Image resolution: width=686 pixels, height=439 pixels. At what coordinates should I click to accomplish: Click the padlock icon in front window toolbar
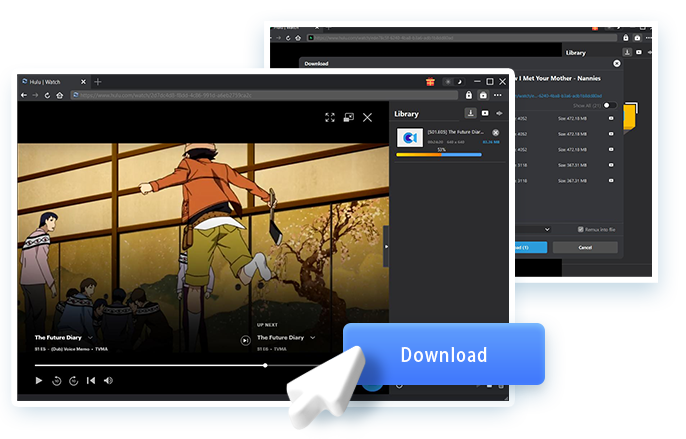(469, 95)
